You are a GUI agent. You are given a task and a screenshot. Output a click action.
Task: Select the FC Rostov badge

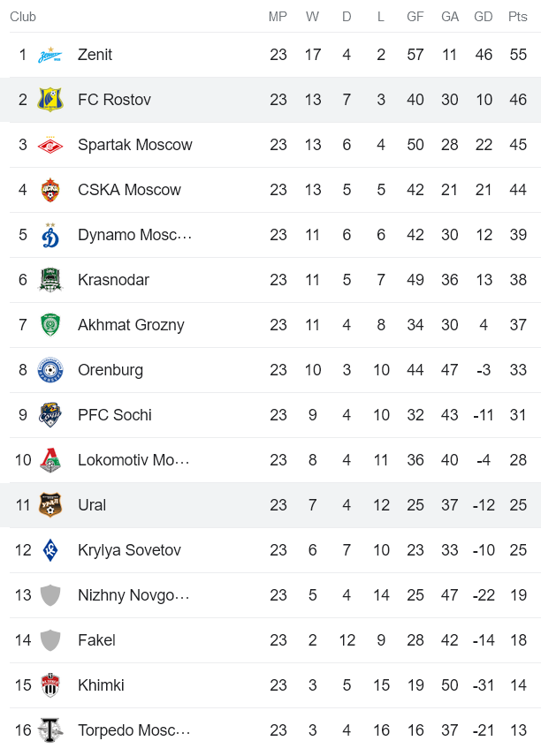click(x=50, y=100)
